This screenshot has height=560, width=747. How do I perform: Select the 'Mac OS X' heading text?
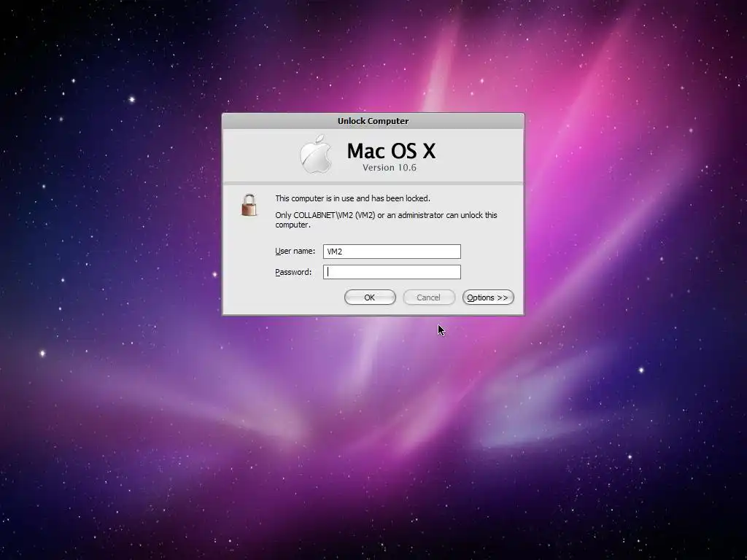point(391,151)
